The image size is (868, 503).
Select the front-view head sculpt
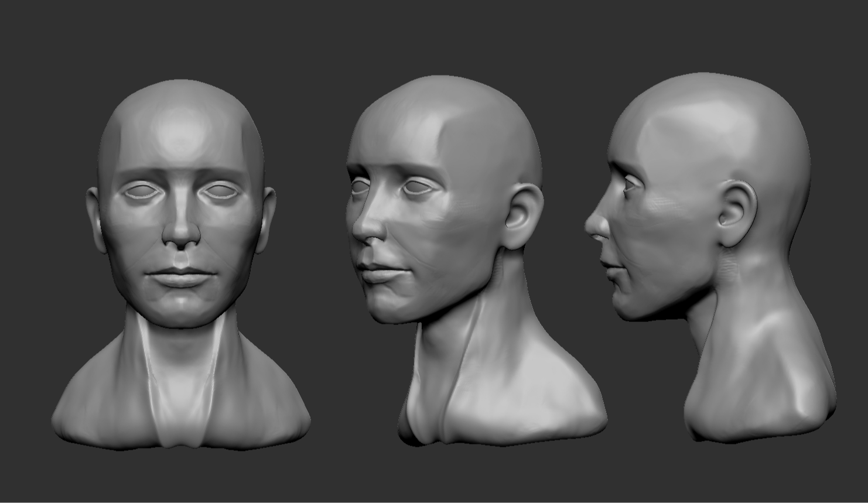pos(181,265)
